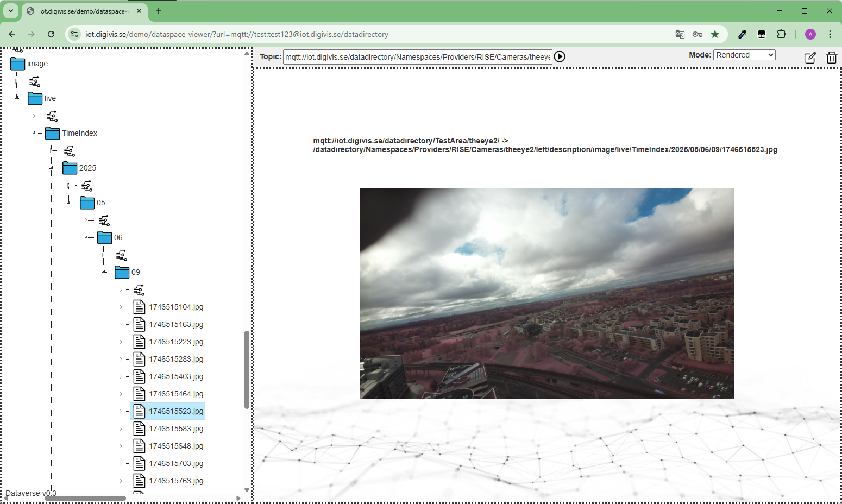Bookmark page with the star icon

pyautogui.click(x=715, y=34)
